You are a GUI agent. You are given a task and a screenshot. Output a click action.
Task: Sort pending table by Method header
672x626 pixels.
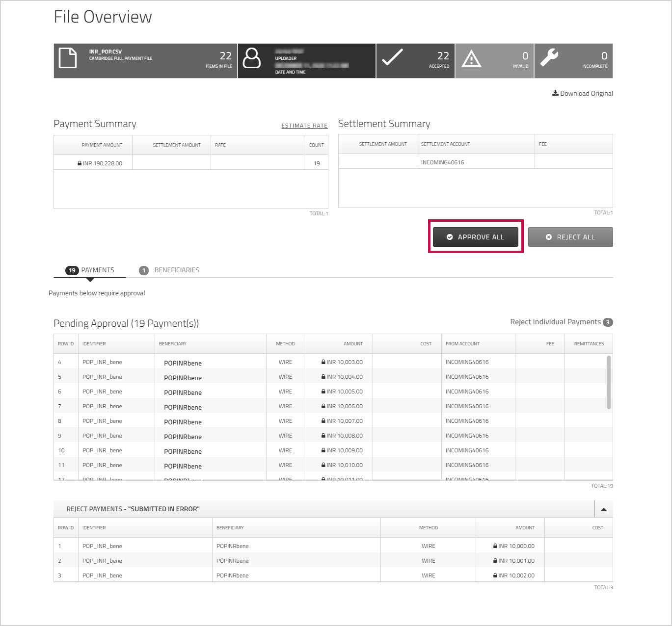pos(285,344)
